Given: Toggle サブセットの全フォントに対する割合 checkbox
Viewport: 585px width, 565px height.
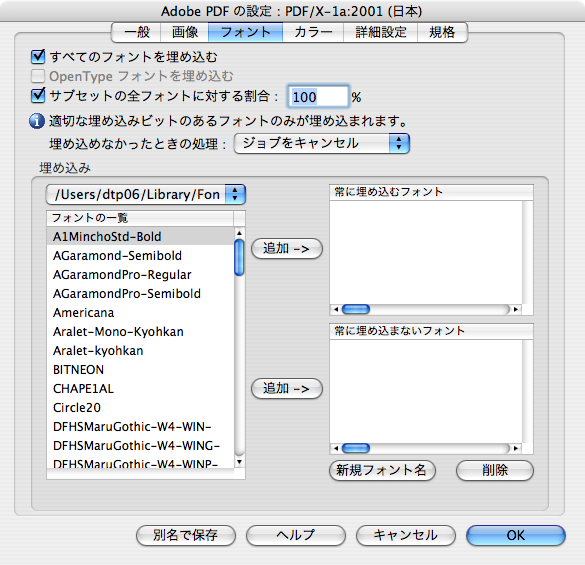Looking at the screenshot, I should [38, 96].
